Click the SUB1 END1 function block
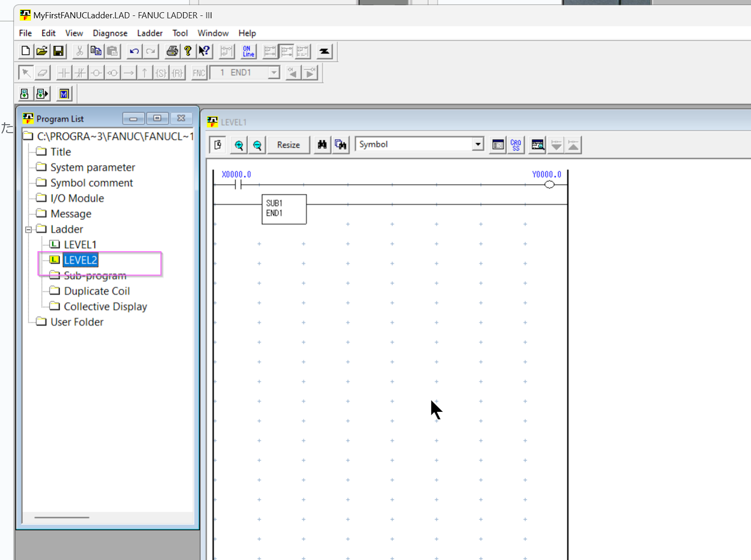 [x=284, y=209]
